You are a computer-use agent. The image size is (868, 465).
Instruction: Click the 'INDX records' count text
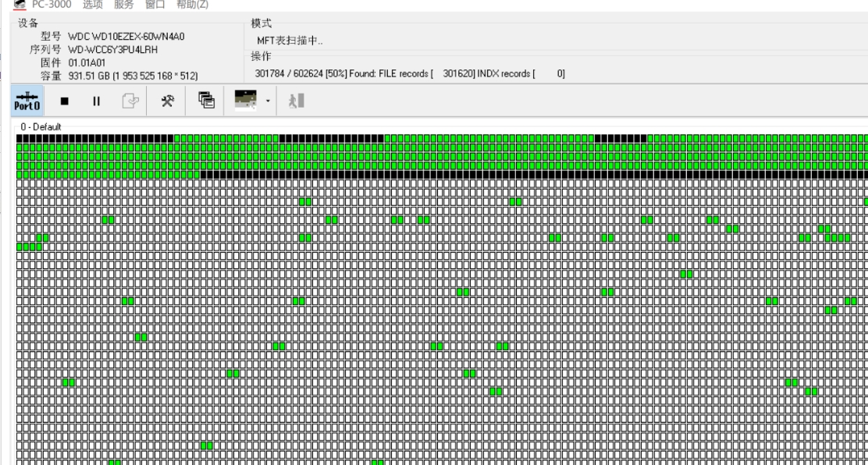point(521,73)
